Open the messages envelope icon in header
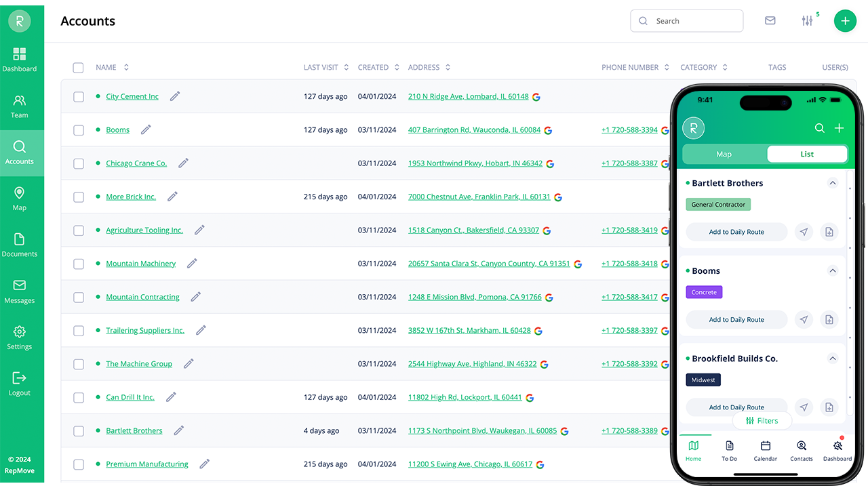The image size is (868, 488). (x=770, y=21)
